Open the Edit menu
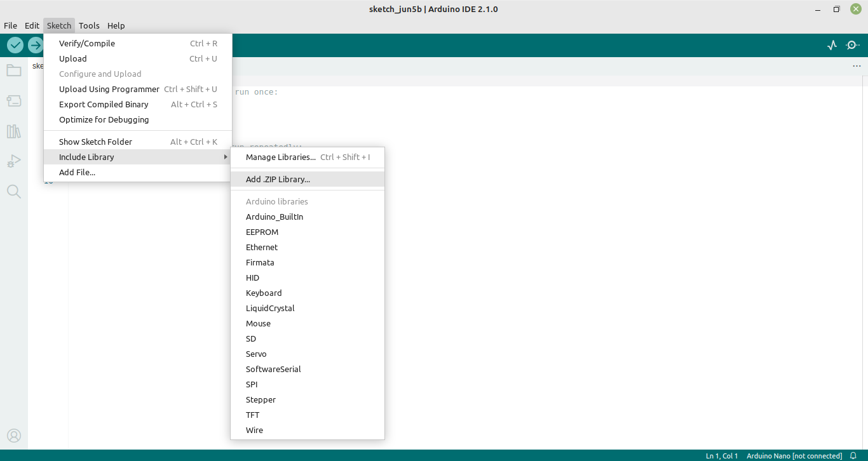The width and height of the screenshot is (868, 461). point(32,25)
